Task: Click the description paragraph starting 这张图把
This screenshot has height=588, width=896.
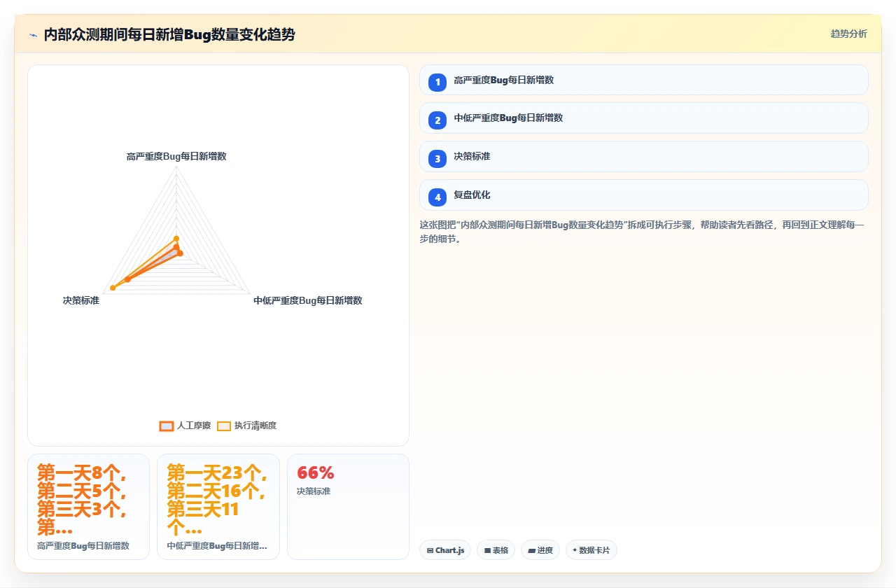Action: point(643,232)
